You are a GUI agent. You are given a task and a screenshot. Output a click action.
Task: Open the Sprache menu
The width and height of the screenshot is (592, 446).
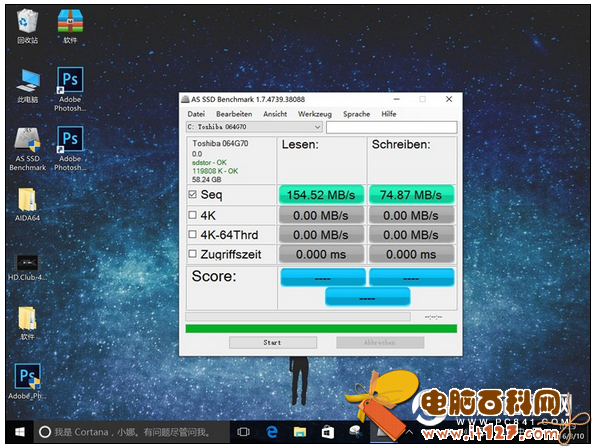tap(356, 114)
